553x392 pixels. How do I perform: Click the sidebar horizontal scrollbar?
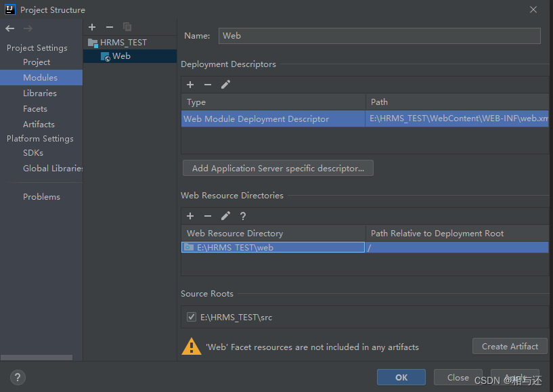pyautogui.click(x=37, y=357)
